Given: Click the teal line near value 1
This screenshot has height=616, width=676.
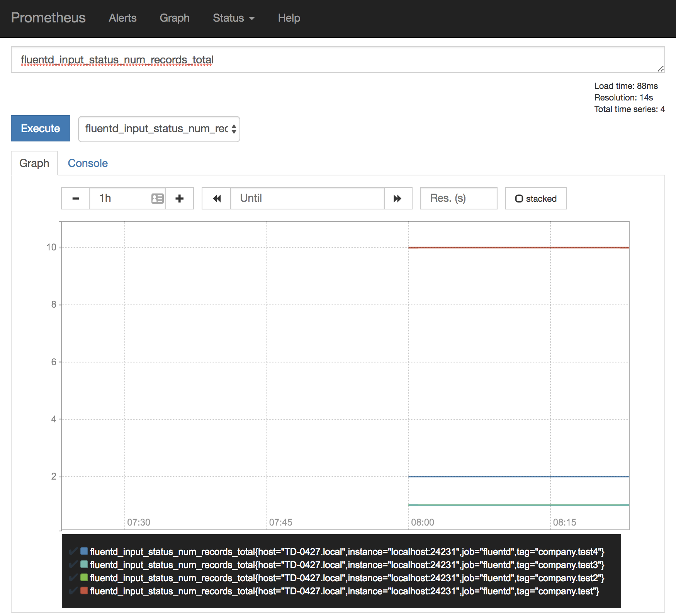Looking at the screenshot, I should 518,505.
